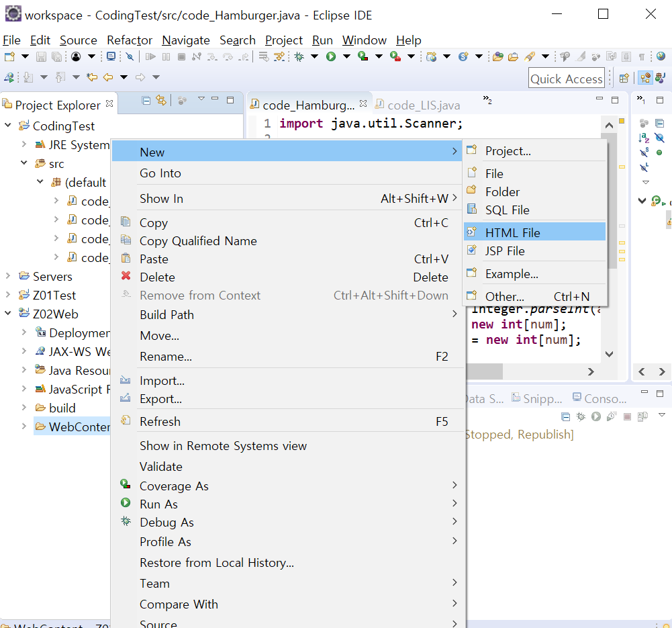Collapse the Z02Web project node
The height and width of the screenshot is (628, 672).
(x=7, y=314)
